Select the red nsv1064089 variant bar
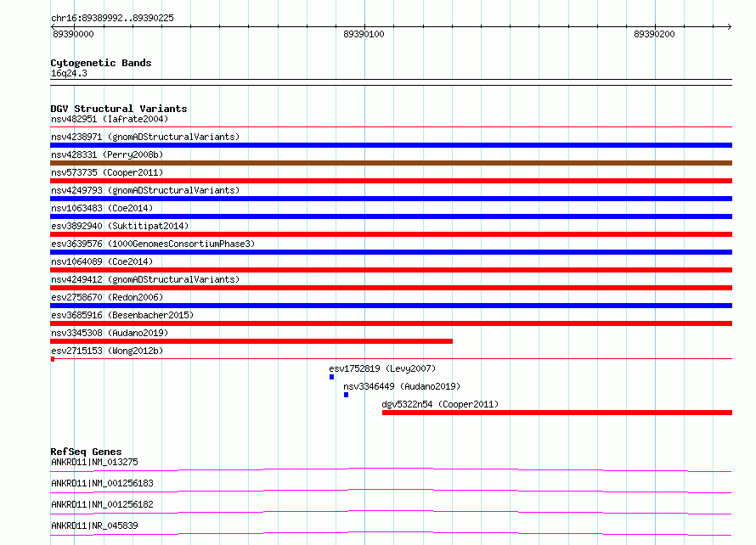The height and width of the screenshot is (545, 756). click(x=391, y=270)
